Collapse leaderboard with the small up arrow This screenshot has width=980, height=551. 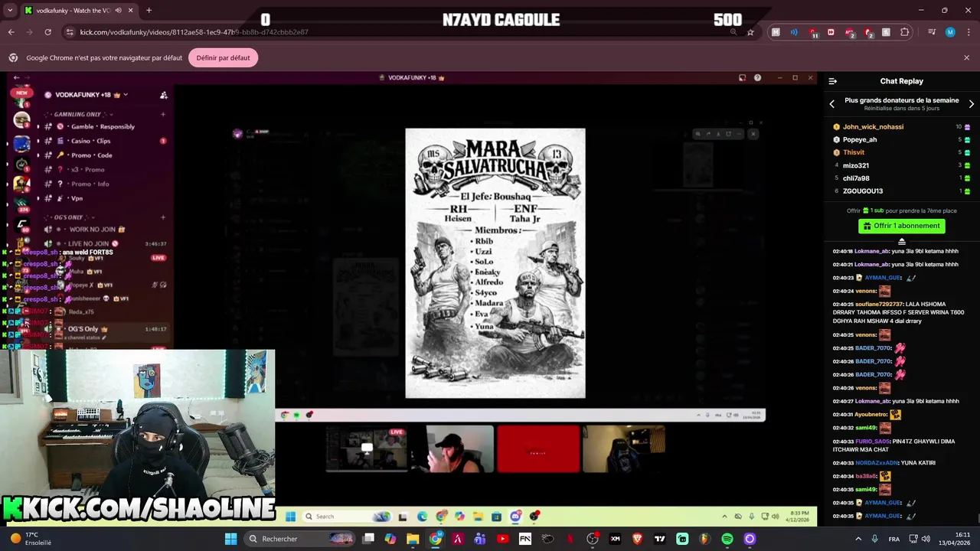(x=902, y=242)
